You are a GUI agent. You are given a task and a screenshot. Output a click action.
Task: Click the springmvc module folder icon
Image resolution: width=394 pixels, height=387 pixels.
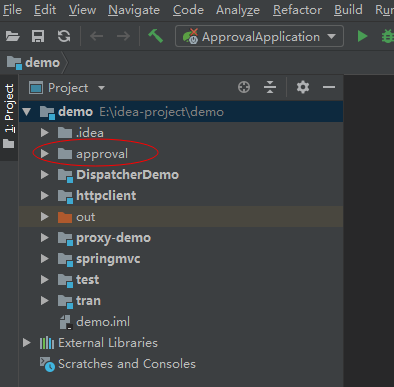[65, 260]
